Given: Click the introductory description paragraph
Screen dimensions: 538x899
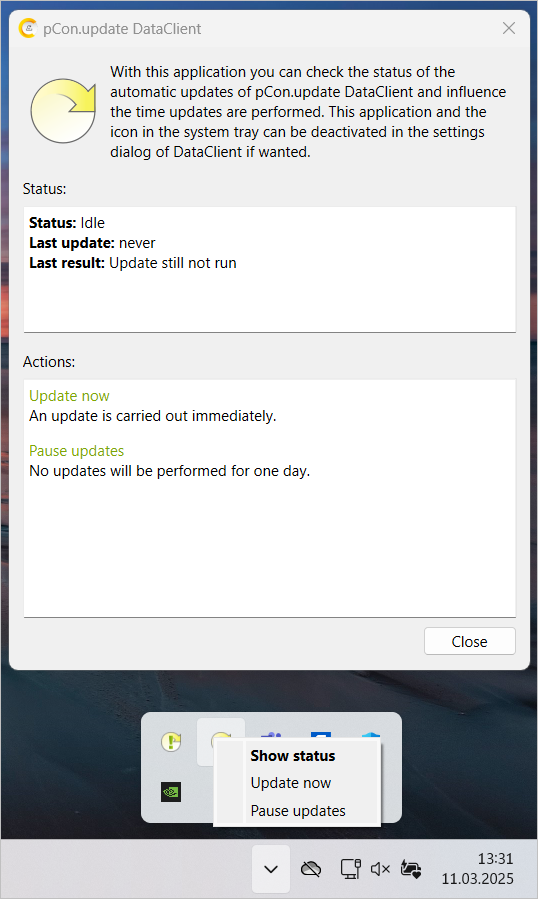Looking at the screenshot, I should point(309,112).
